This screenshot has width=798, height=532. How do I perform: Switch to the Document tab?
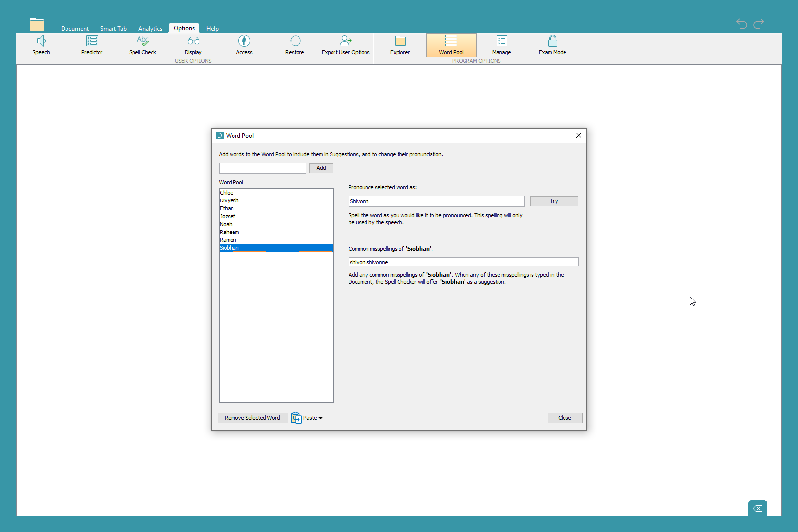(x=75, y=29)
